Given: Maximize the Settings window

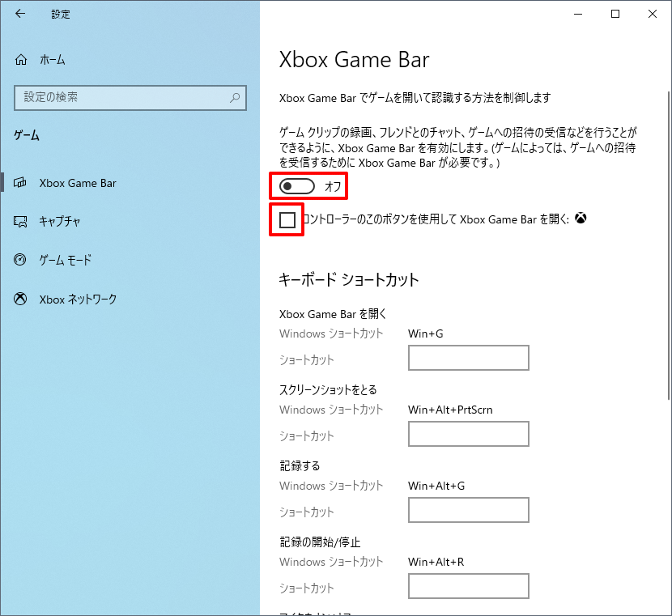Looking at the screenshot, I should coord(615,14).
